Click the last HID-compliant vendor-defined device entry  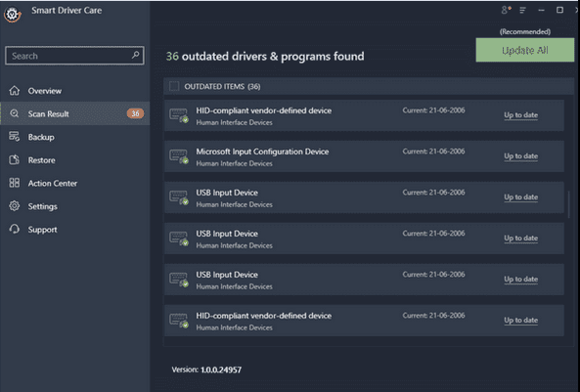click(364, 321)
